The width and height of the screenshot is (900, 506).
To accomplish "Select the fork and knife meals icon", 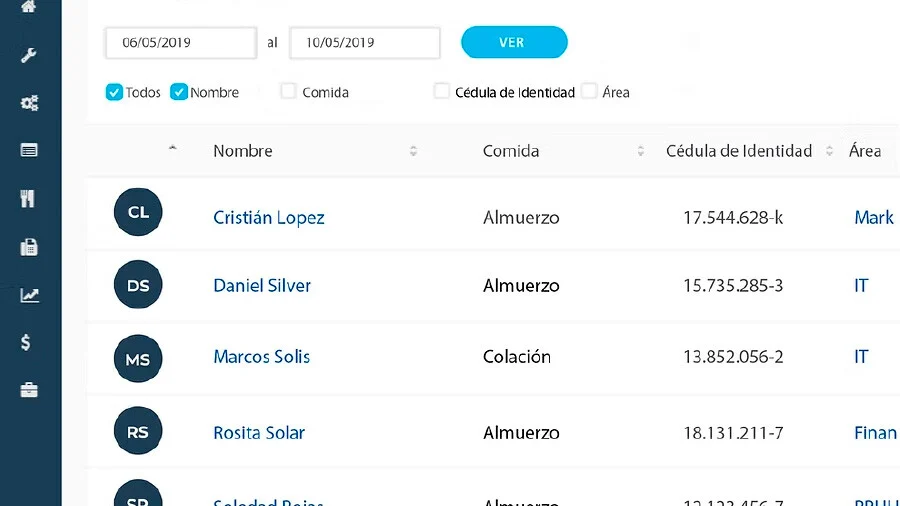I will [28, 198].
